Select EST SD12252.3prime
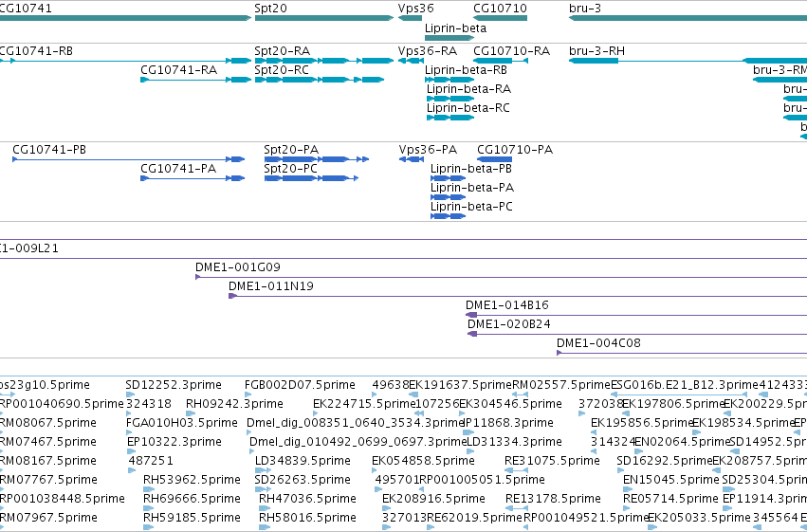The image size is (807, 532). [174, 385]
